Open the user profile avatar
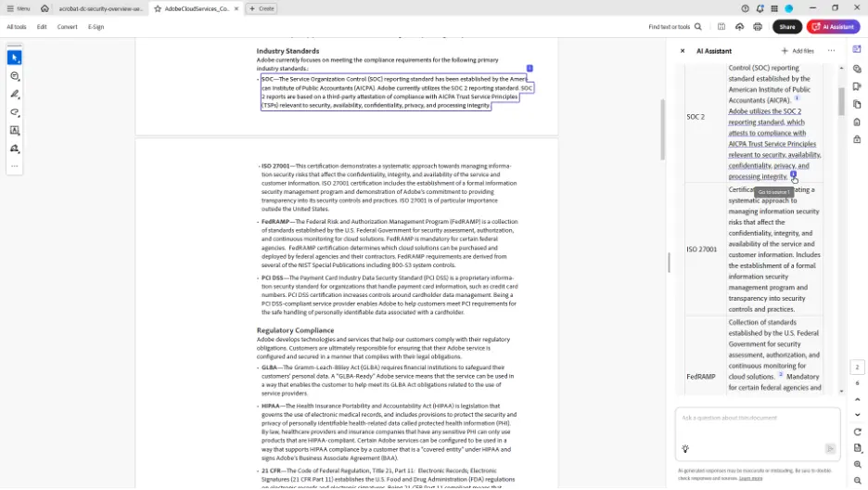 (789, 8)
